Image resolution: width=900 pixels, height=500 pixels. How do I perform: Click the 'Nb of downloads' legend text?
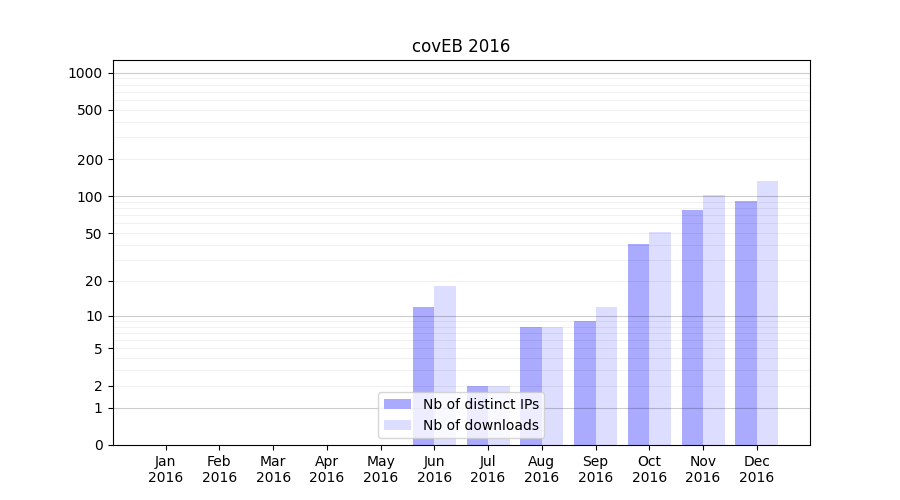coord(481,425)
